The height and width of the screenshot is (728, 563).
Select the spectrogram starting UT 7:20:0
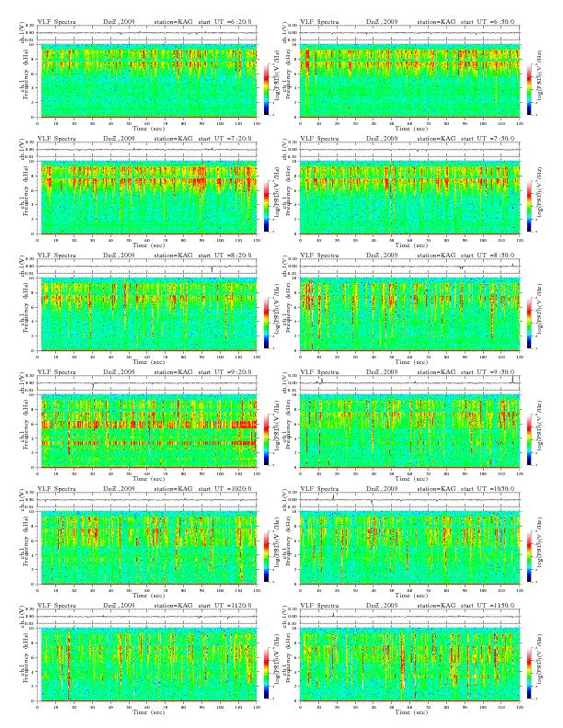tap(147, 198)
